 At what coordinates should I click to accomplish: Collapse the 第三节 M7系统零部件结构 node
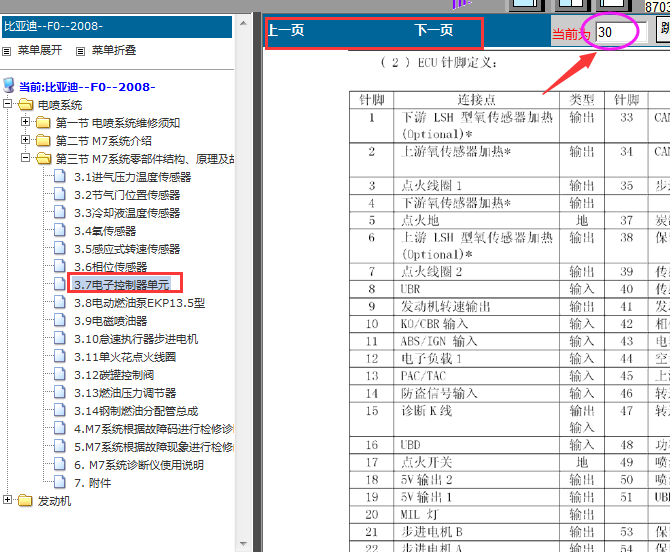click(25, 158)
